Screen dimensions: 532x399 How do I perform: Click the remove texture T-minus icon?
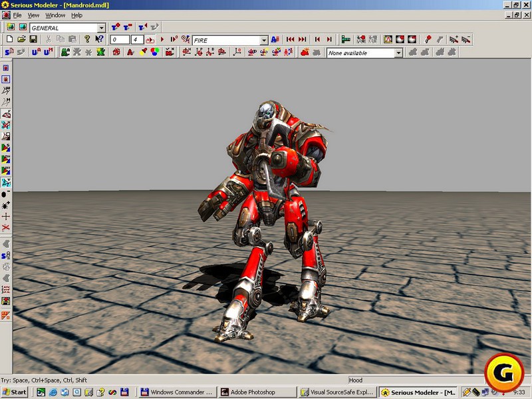tap(128, 27)
